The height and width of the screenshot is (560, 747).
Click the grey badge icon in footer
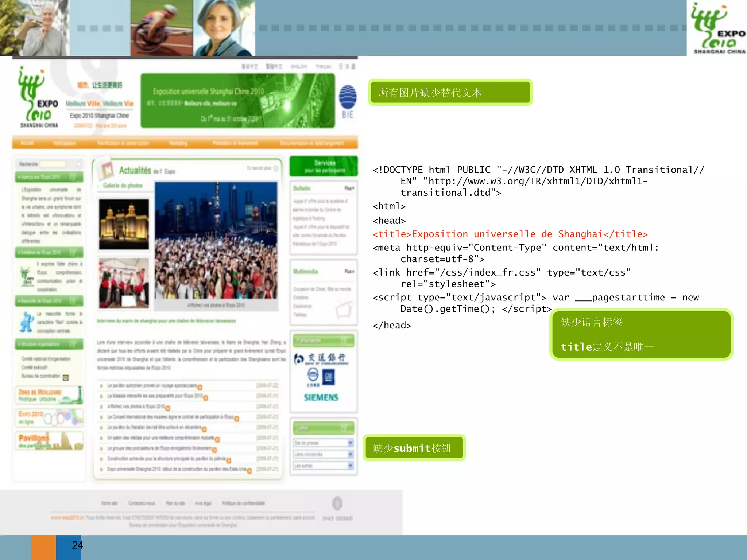[337, 503]
